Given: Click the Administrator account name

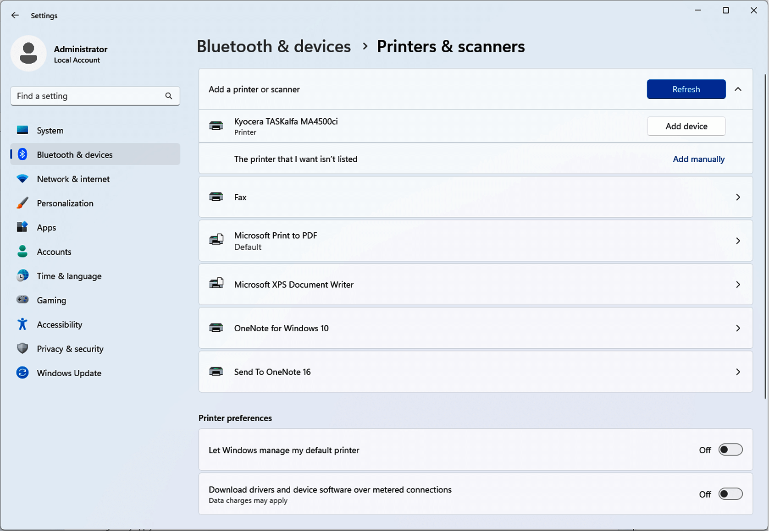Looking at the screenshot, I should 81,49.
